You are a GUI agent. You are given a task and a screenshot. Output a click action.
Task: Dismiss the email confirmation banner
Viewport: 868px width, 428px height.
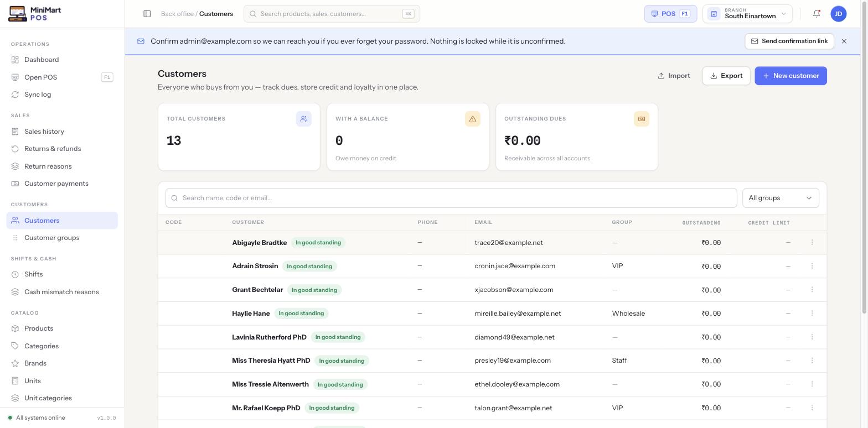pos(844,41)
